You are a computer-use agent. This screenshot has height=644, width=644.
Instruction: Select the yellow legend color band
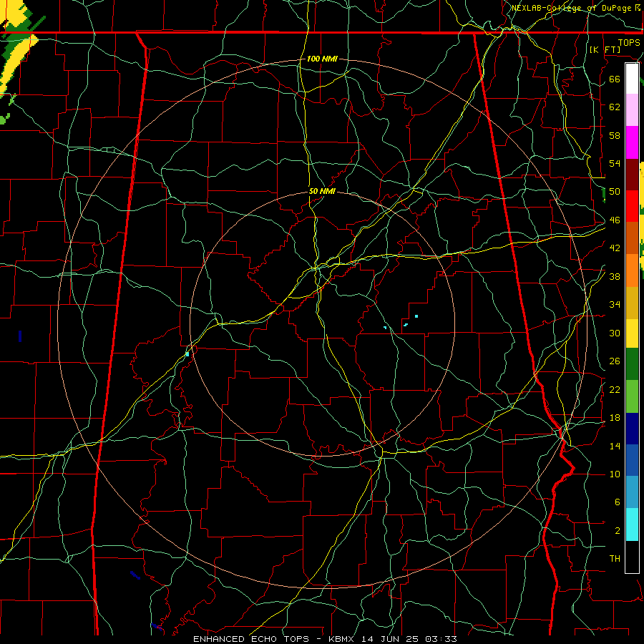coord(632,333)
